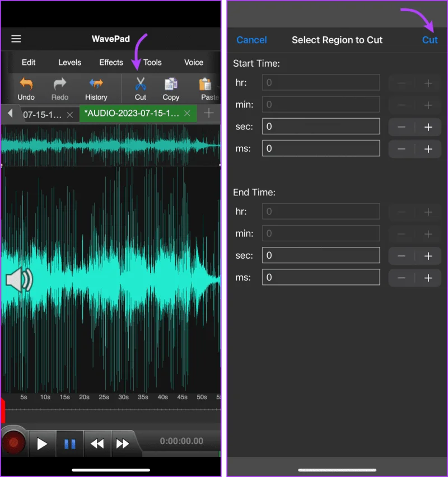Click the red playhead position marker
The width and height of the screenshot is (448, 477).
[x=3, y=411]
